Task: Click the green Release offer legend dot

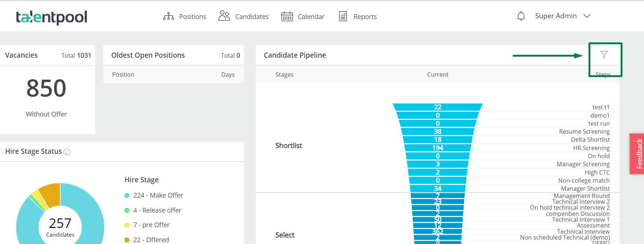Action: coord(127,210)
